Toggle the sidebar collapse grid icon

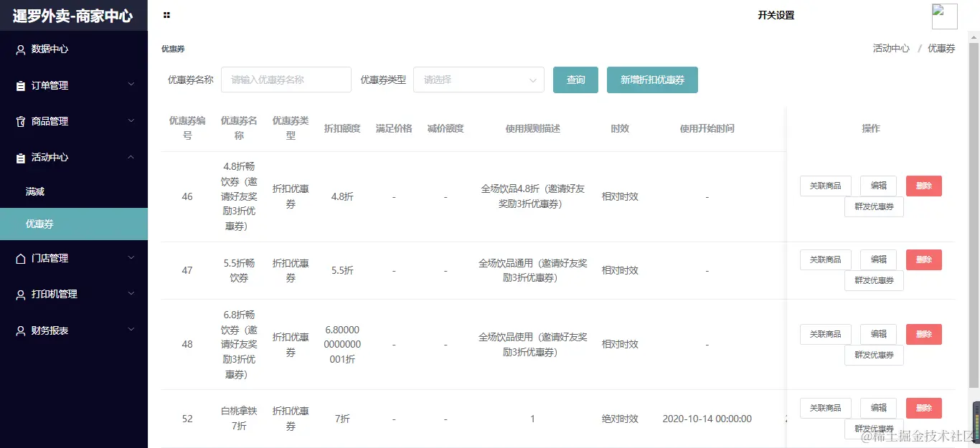tap(166, 15)
